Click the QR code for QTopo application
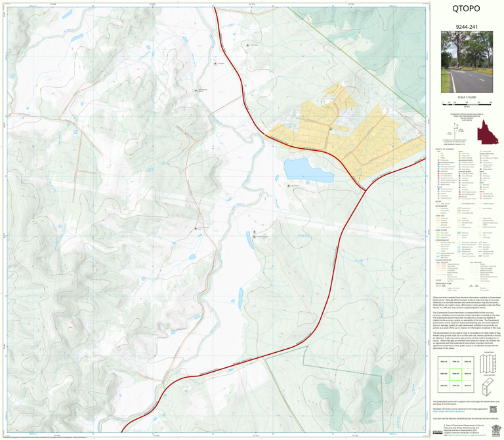504x440 pixels. [x=493, y=409]
